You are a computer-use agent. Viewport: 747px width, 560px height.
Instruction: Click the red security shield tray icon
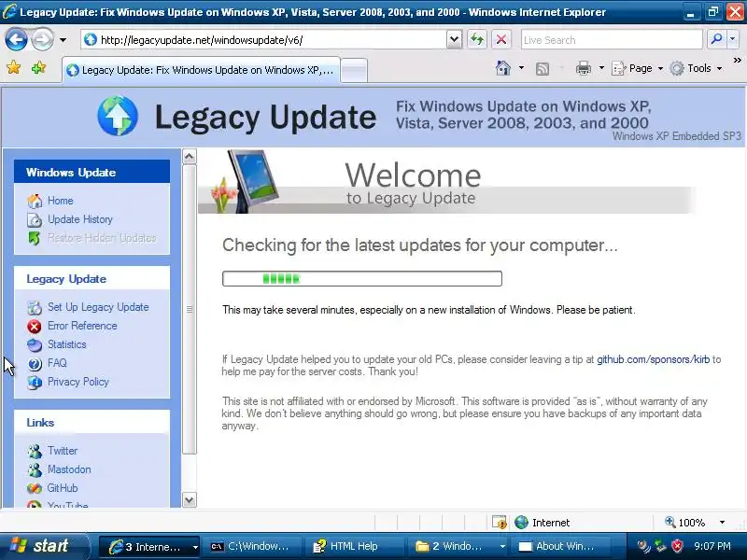pyautogui.click(x=676, y=546)
